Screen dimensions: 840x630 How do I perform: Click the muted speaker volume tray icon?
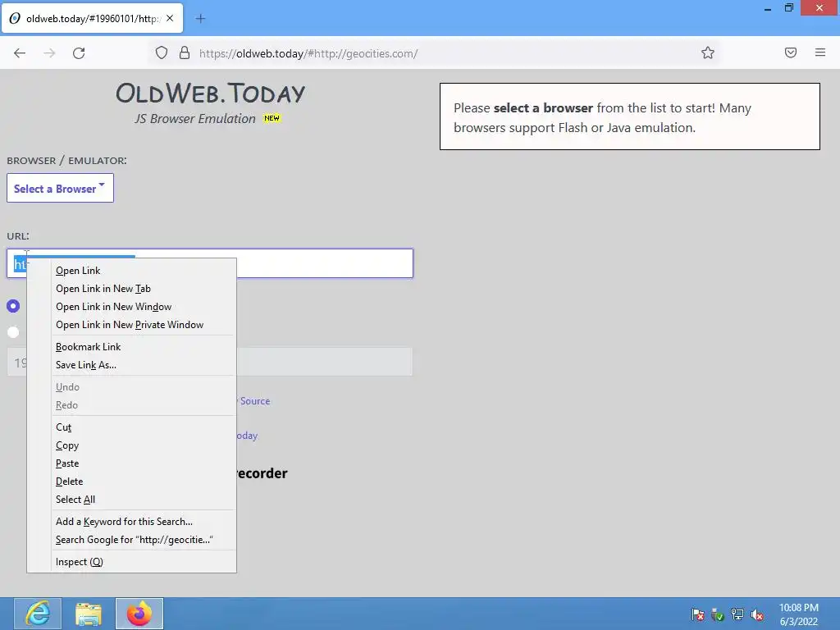point(757,614)
